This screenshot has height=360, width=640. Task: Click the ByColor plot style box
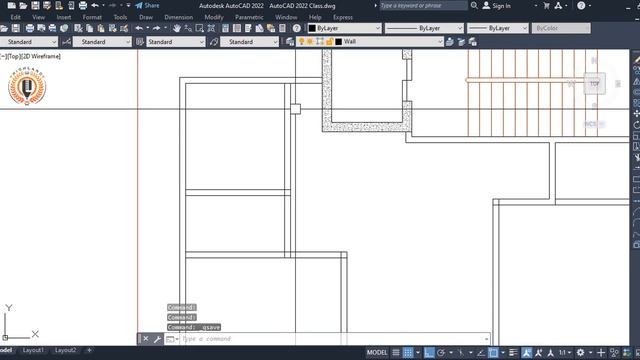pos(561,28)
